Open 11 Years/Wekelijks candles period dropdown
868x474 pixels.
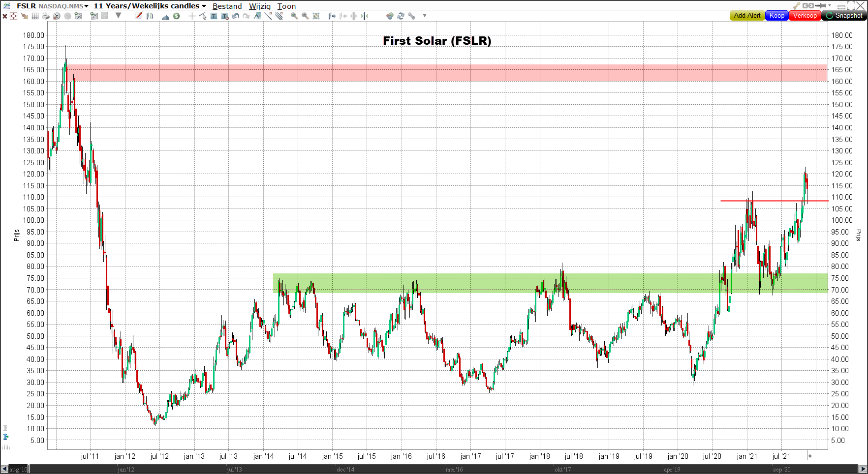tap(150, 6)
